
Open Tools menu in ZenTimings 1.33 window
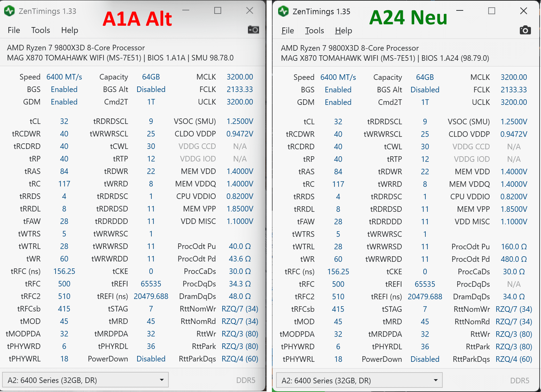point(41,30)
